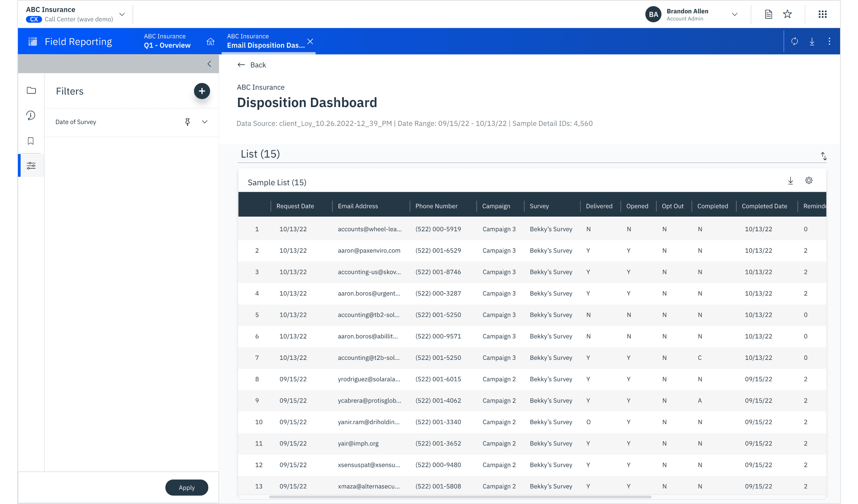Image resolution: width=858 pixels, height=504 pixels.
Task: Click the horizontal scrollbar under the table
Action: click(460, 497)
